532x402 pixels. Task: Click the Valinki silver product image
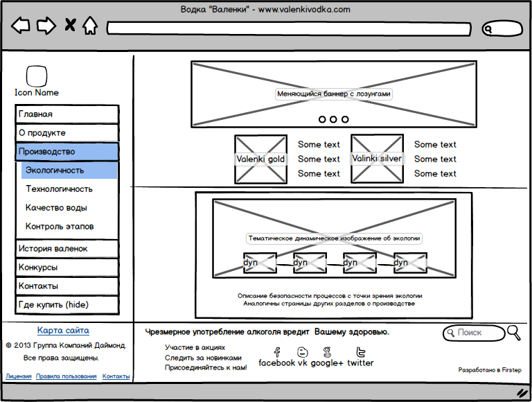tap(377, 159)
